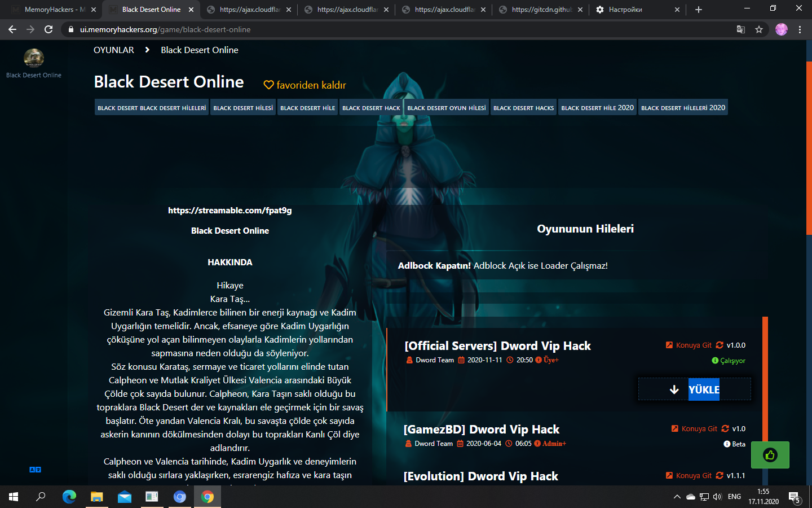This screenshot has width=812, height=508.
Task: Open the Windows Start menu
Action: click(x=14, y=497)
